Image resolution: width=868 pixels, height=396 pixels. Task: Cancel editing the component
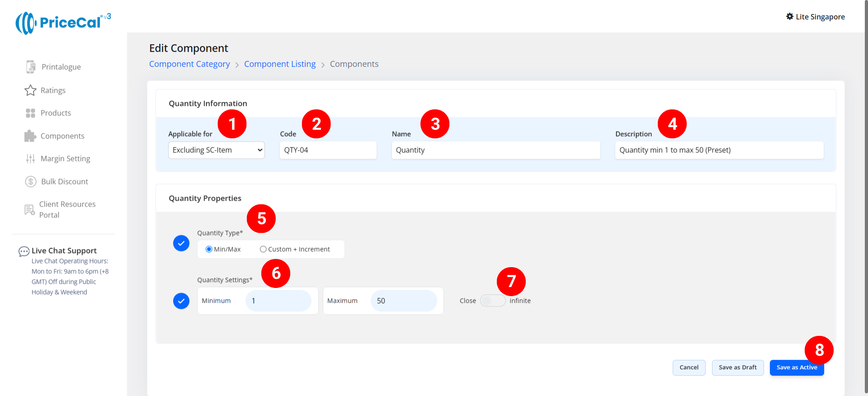tap(689, 368)
